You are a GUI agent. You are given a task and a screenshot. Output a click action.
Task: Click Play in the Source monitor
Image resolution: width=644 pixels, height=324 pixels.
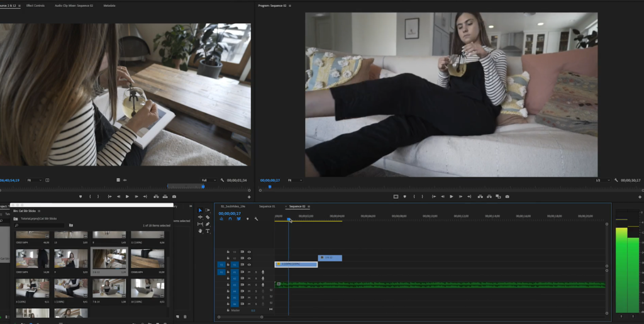pyautogui.click(x=127, y=197)
